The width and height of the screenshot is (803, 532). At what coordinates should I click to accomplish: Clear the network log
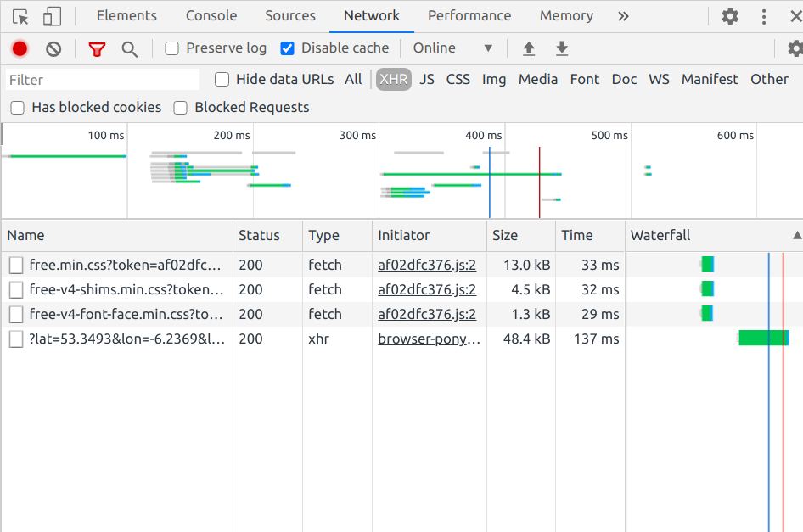pyautogui.click(x=53, y=49)
